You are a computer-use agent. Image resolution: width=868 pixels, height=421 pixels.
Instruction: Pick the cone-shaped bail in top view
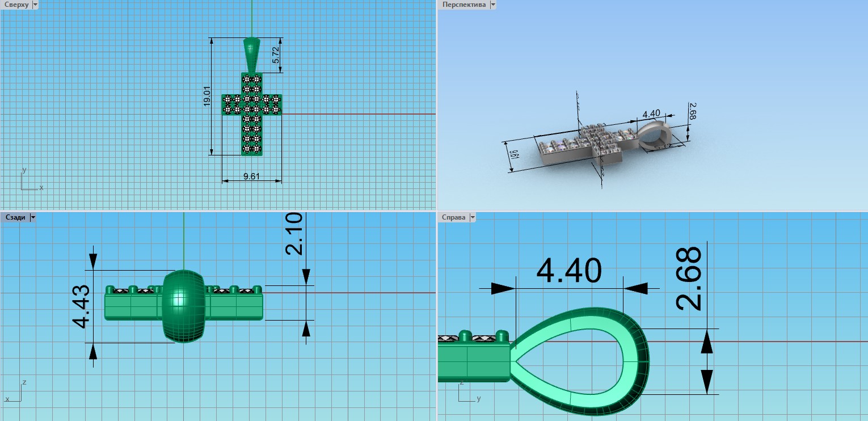[x=252, y=54]
